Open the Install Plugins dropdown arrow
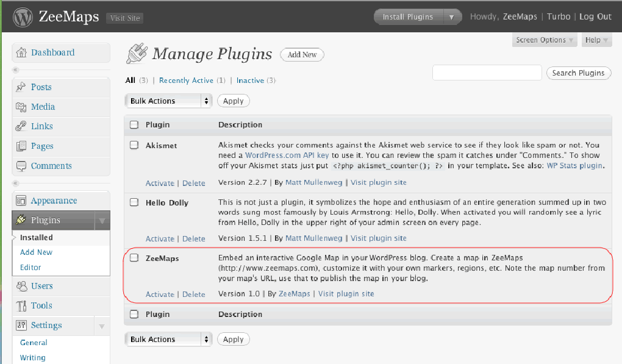Viewport: 622px width, 364px height. pyautogui.click(x=451, y=16)
